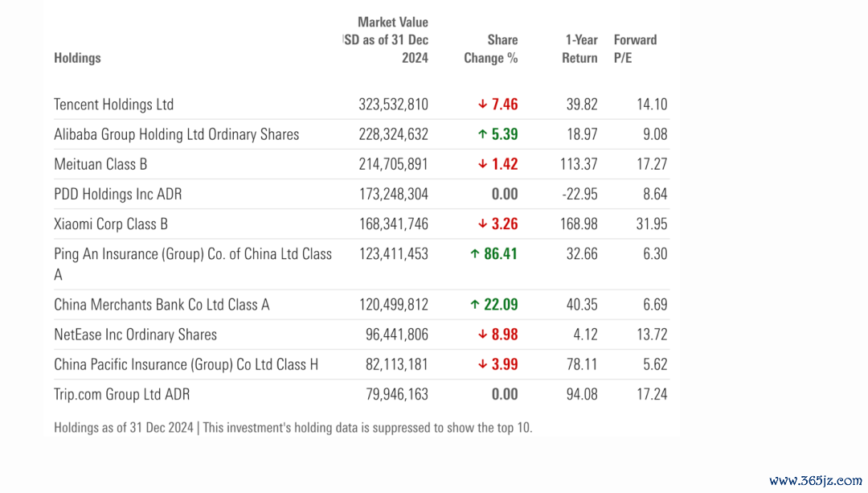Click China Pacific Insurance (Group) Co Ltd Class H

186,364
